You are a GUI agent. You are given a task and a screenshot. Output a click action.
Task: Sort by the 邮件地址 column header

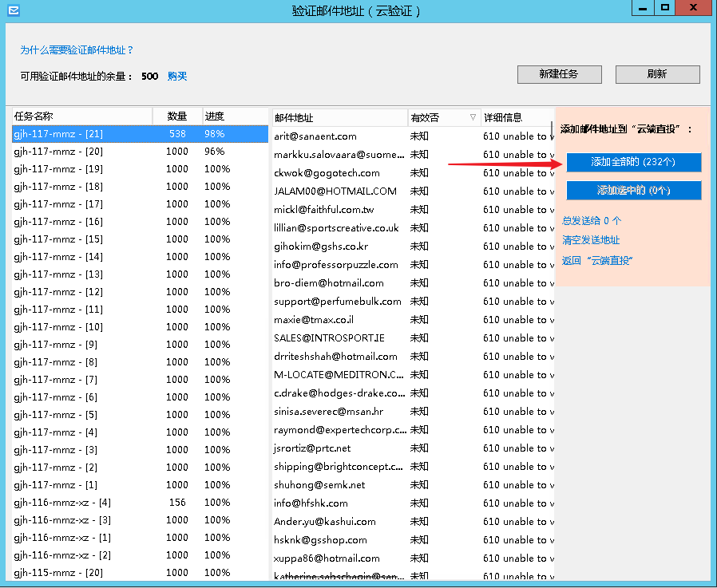point(340,118)
